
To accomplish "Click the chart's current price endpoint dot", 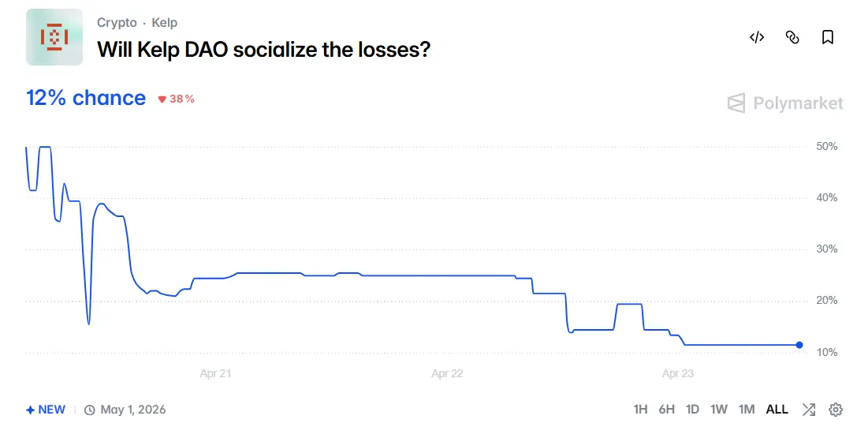I will [799, 345].
